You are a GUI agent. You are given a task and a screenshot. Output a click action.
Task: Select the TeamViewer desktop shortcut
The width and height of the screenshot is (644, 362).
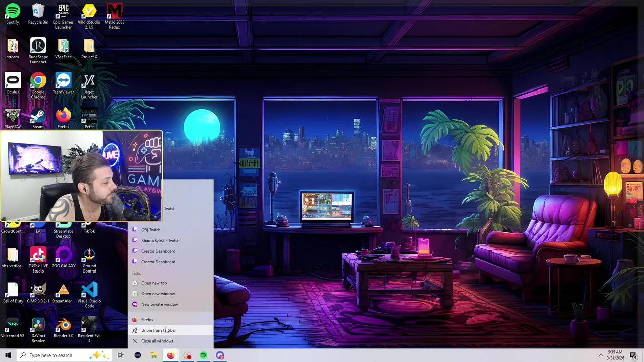click(x=63, y=83)
